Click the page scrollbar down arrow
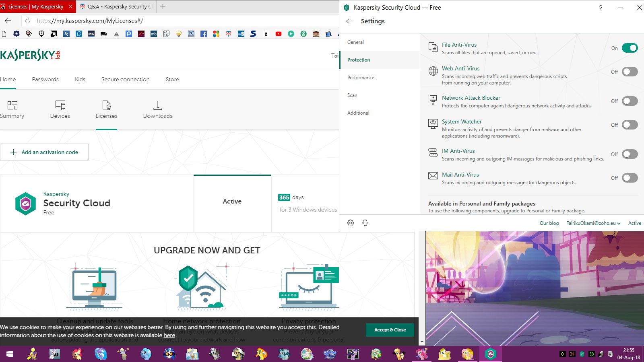This screenshot has width=644, height=362. click(422, 342)
